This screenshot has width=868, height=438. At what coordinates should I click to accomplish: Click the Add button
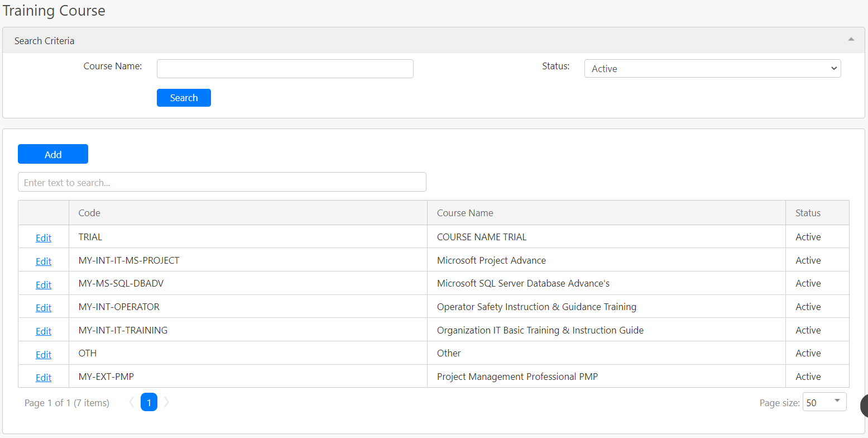point(53,154)
